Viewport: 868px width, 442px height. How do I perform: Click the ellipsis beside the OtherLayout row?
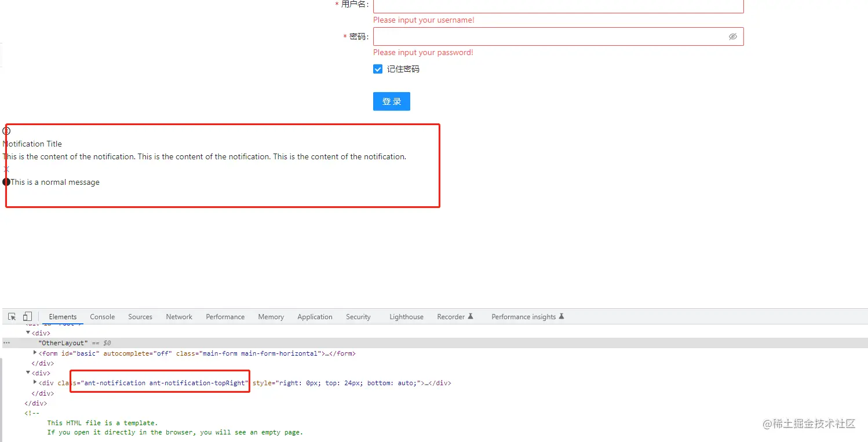pos(6,343)
